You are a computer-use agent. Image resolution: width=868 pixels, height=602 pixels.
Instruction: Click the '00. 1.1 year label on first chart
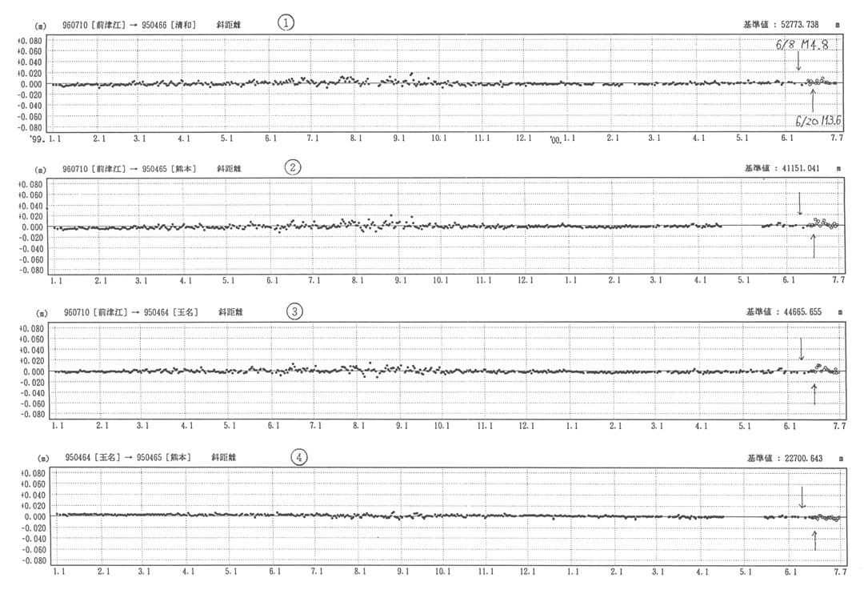click(x=562, y=138)
